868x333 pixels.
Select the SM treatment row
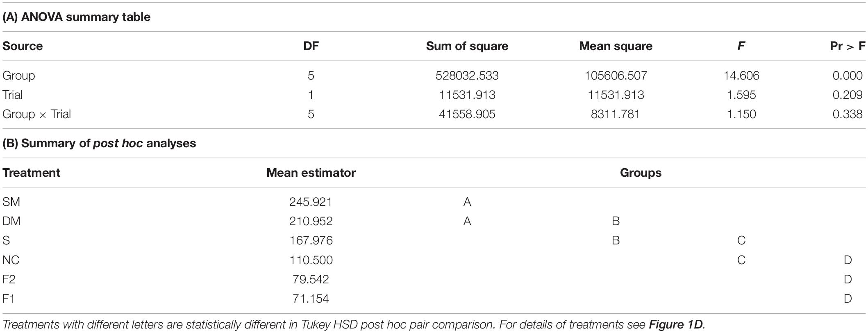click(x=434, y=202)
